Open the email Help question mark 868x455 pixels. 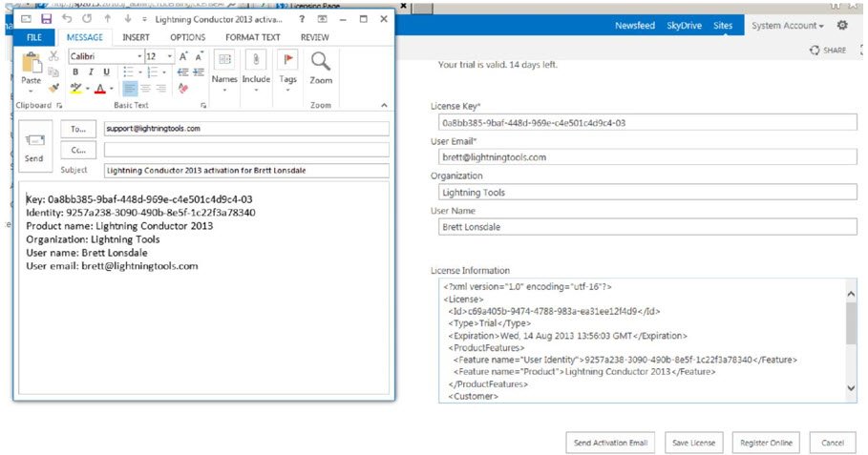(302, 19)
